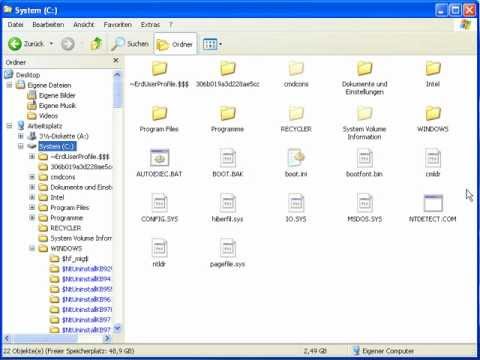The width and height of the screenshot is (480, 360).
Task: Select the NTDETECT.COM file icon
Action: (433, 203)
